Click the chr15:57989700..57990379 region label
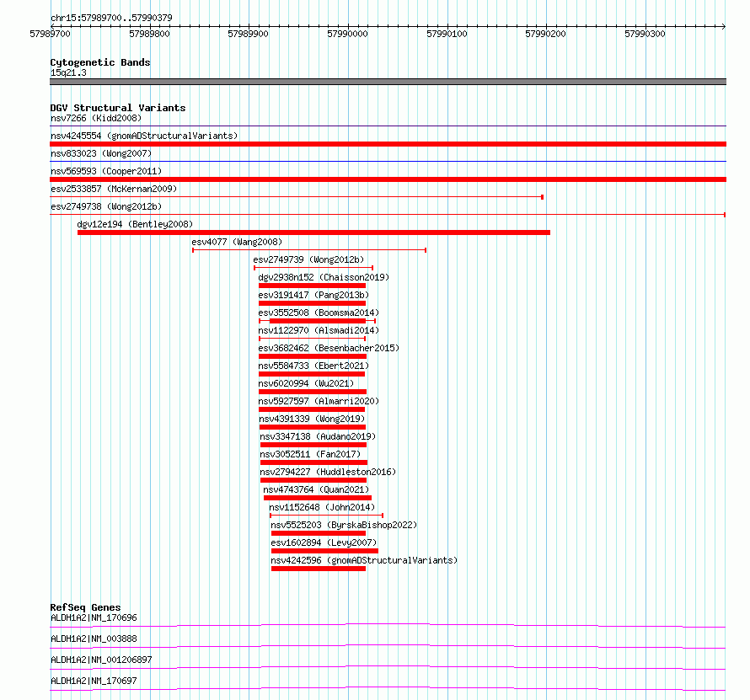Image resolution: width=750 pixels, height=700 pixels. coord(111,18)
